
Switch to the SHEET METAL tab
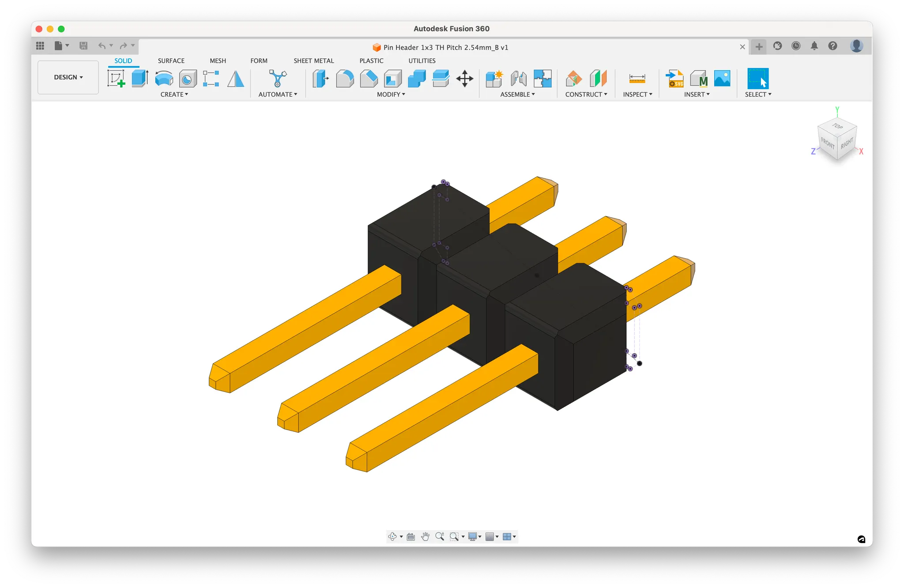point(313,61)
